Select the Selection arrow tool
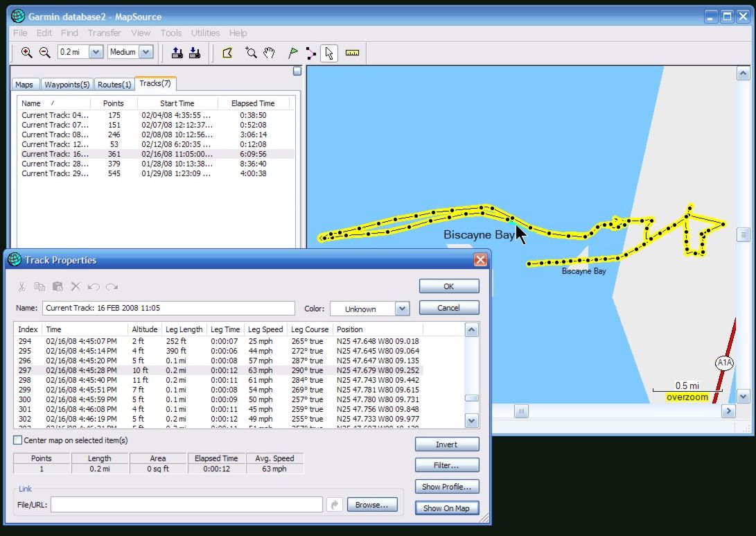The height and width of the screenshot is (536, 756). 329,53
